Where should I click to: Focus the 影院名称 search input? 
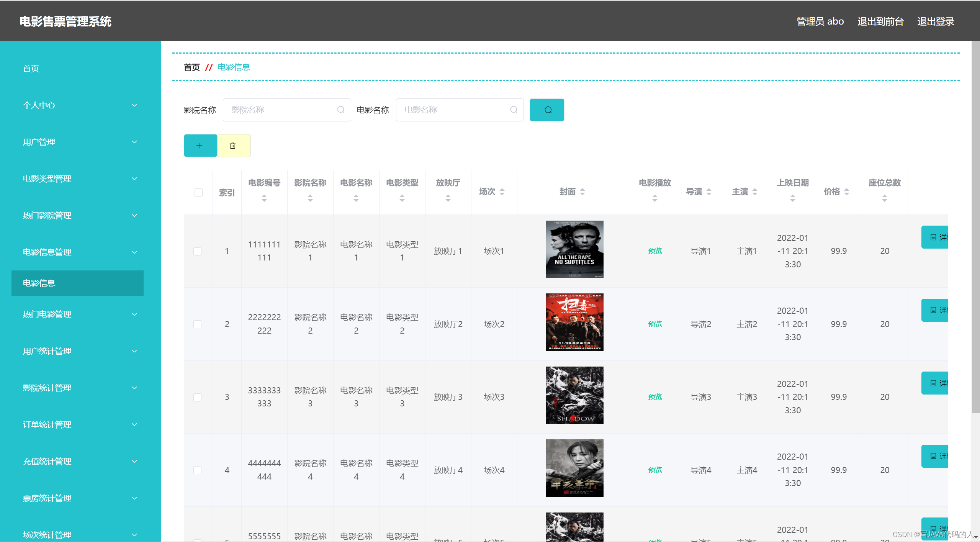[287, 110]
